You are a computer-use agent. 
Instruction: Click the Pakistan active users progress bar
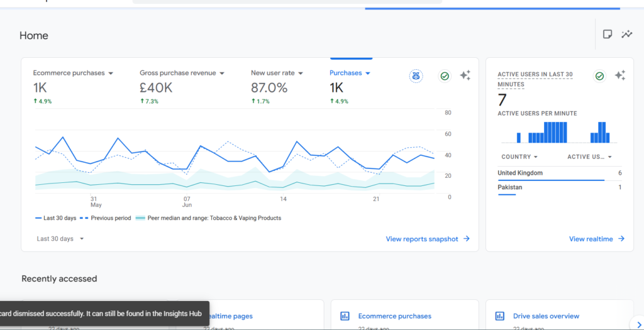(506, 195)
